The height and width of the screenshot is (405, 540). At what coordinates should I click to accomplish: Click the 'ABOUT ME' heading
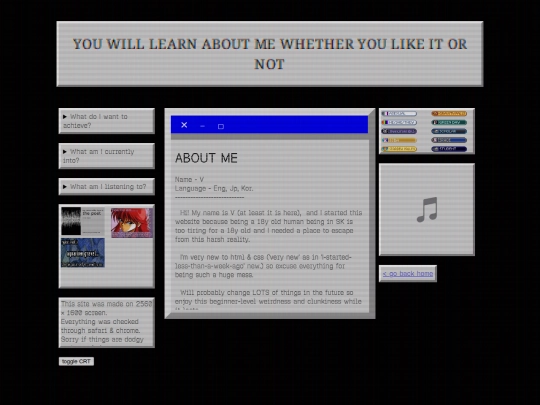tap(206, 158)
